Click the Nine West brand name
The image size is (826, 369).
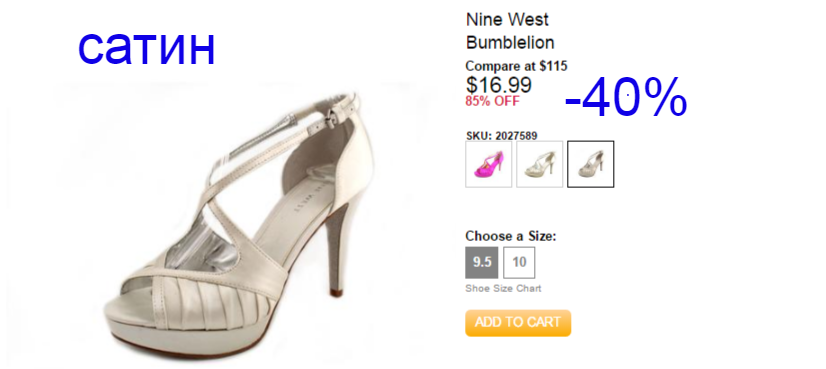[x=507, y=20]
